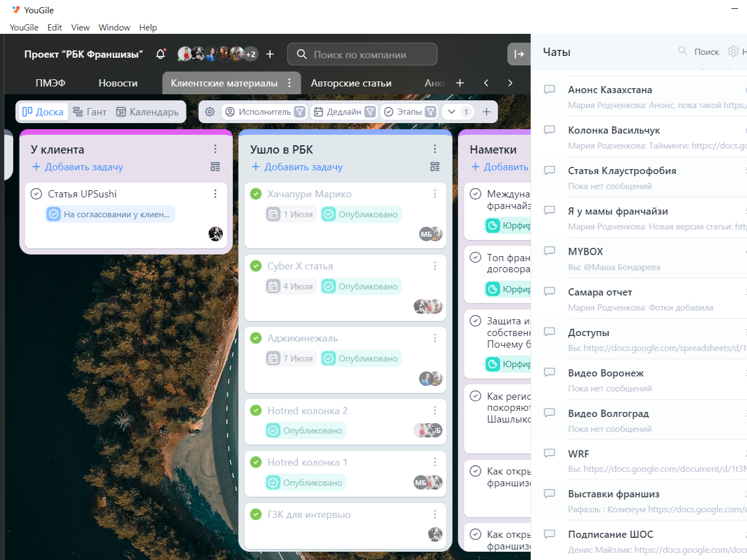
Task: Switch to the Календарь view
Action: [148, 111]
